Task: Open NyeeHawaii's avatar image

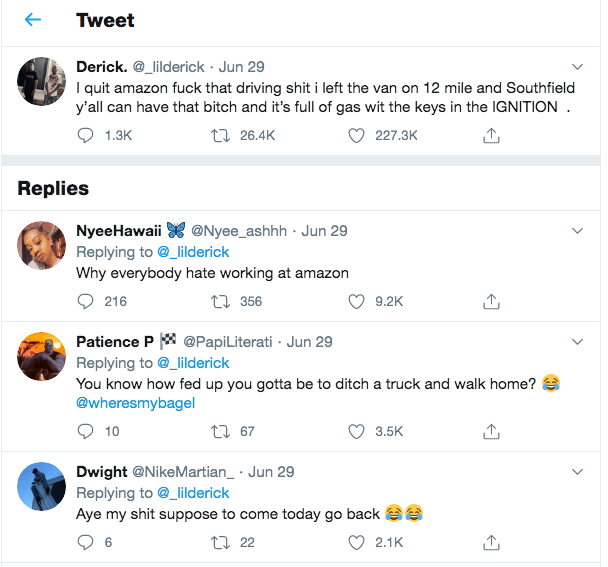Action: [42, 246]
